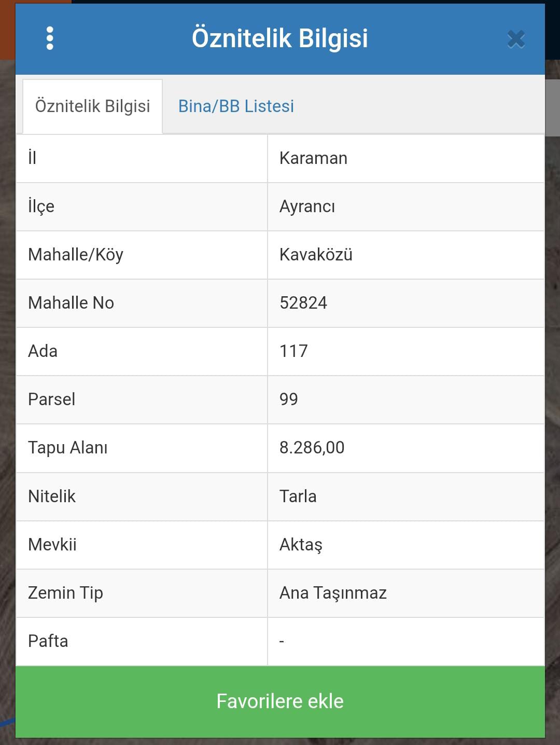The height and width of the screenshot is (745, 560).
Task: Click the dialog title Öznitelik Bilgisi
Action: click(280, 38)
